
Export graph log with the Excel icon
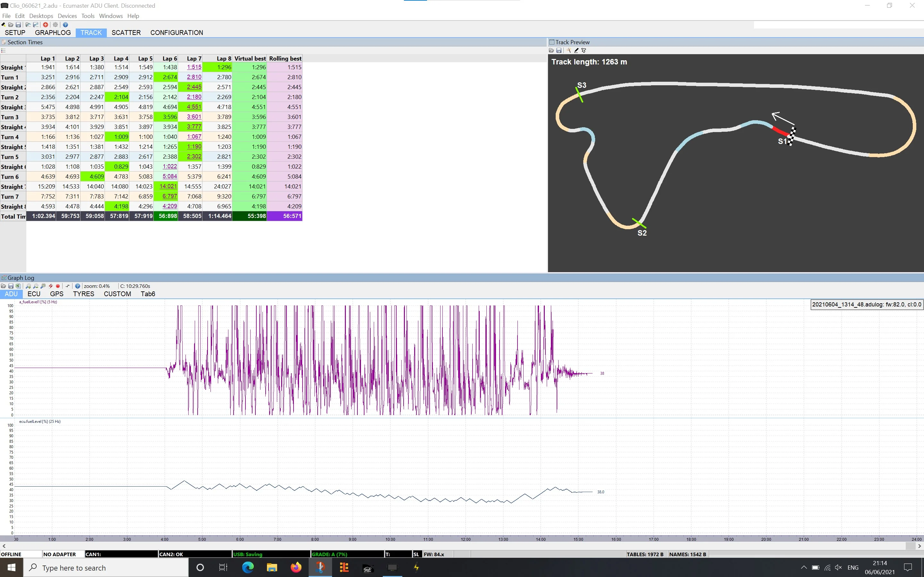click(18, 286)
